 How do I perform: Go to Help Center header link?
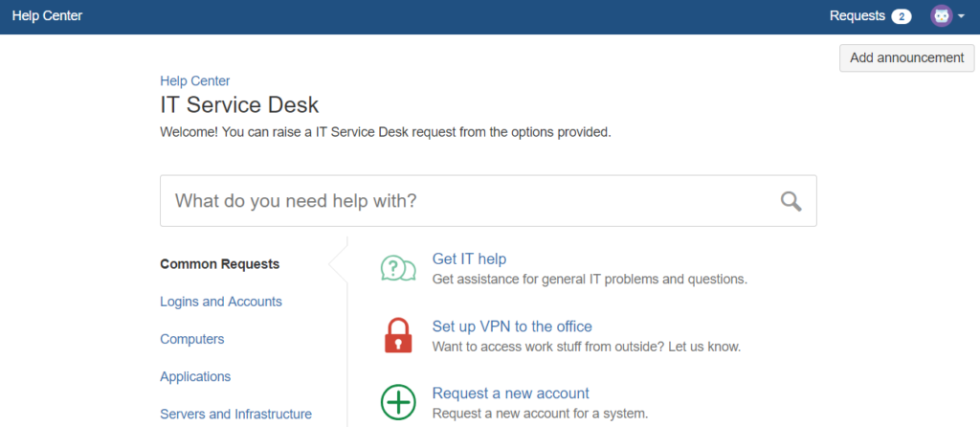[x=47, y=16]
